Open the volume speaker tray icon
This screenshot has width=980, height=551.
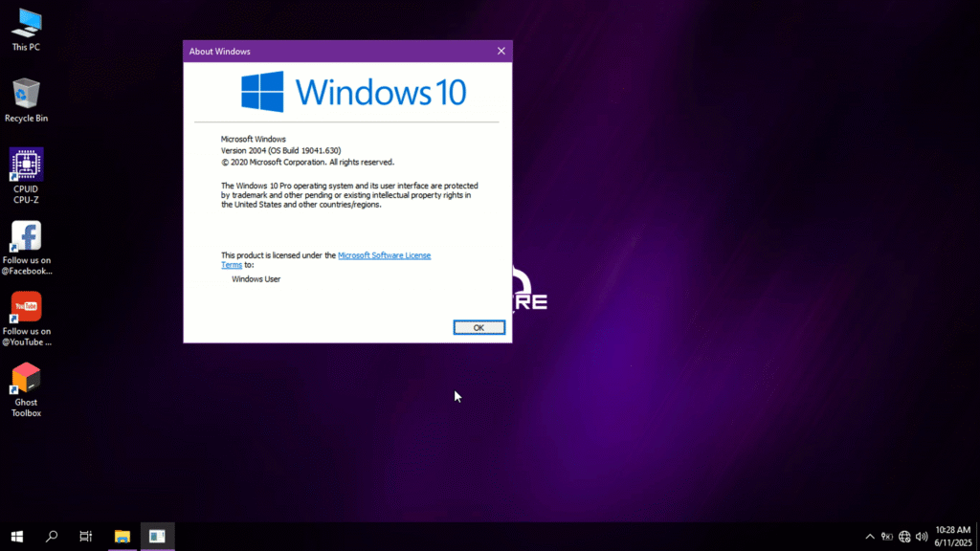pyautogui.click(x=922, y=537)
